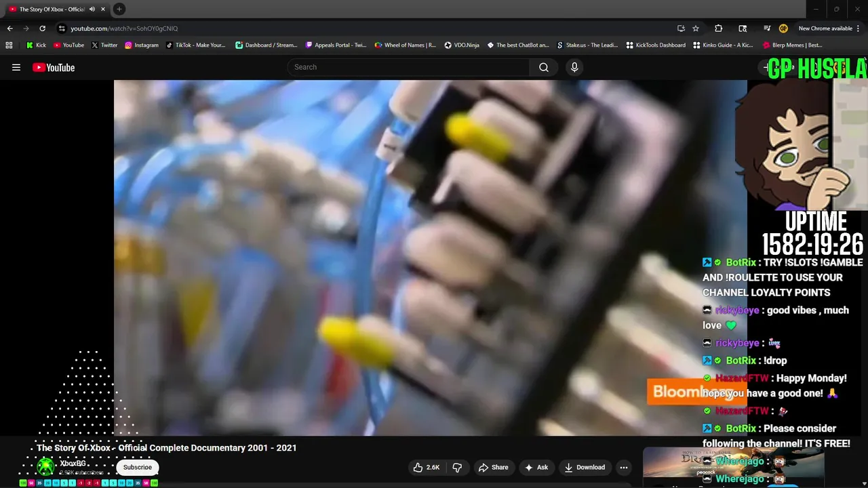Open the XboxBG channel name link
The width and height of the screenshot is (868, 488).
73,464
